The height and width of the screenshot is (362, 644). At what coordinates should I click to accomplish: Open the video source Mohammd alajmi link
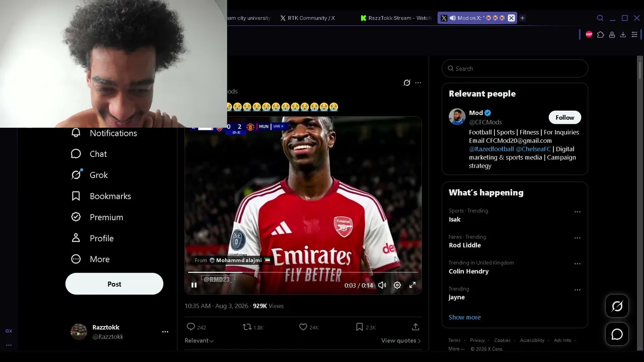point(239,260)
